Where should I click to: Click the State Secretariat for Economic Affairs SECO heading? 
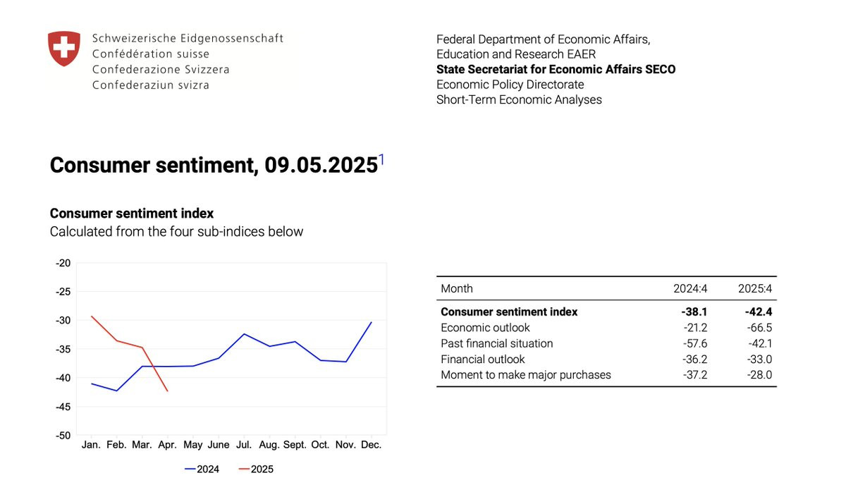pyautogui.click(x=556, y=69)
